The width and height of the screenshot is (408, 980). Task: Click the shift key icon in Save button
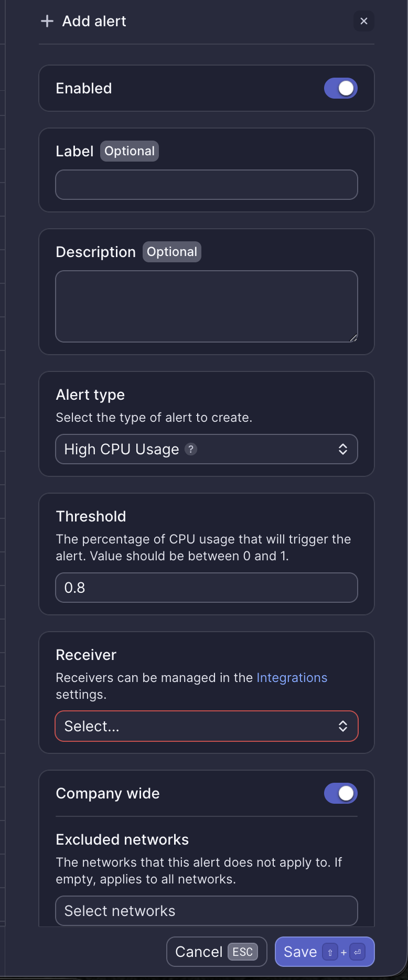330,952
